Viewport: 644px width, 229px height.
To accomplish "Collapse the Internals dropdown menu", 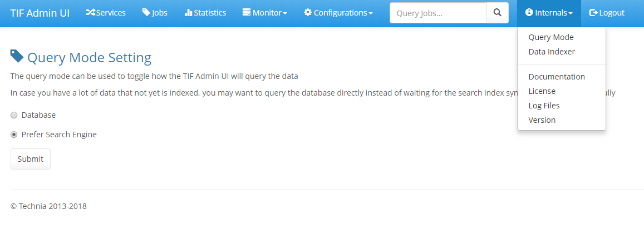I will pyautogui.click(x=549, y=13).
